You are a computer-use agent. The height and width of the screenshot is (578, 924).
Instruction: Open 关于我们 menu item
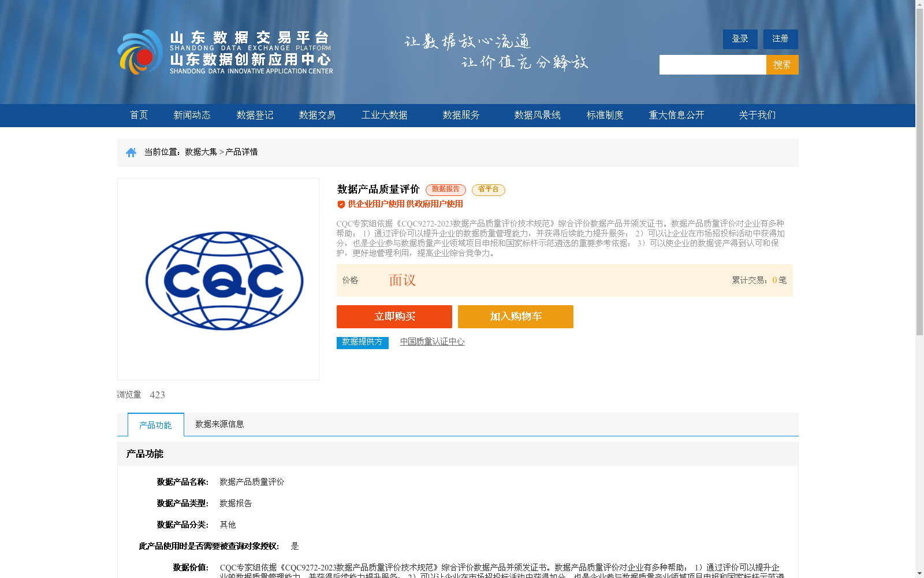[x=757, y=115]
